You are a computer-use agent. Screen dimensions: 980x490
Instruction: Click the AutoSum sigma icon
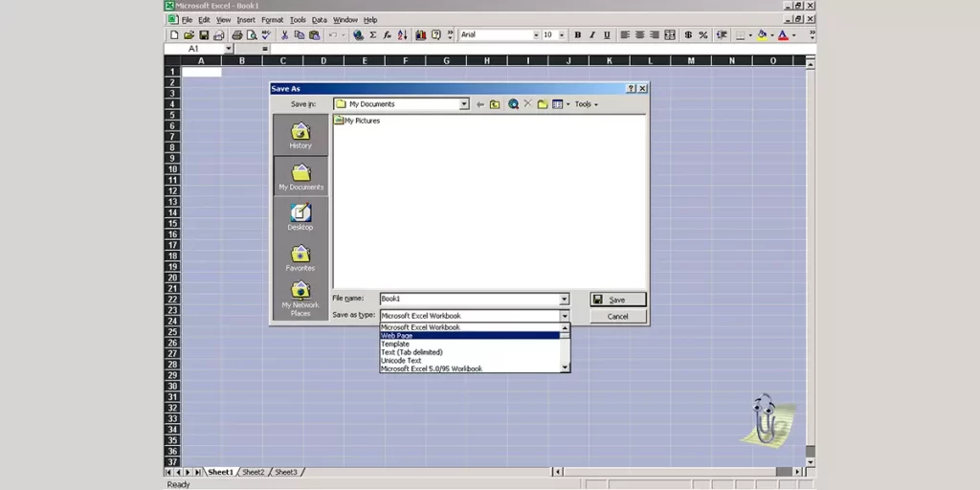pos(373,35)
